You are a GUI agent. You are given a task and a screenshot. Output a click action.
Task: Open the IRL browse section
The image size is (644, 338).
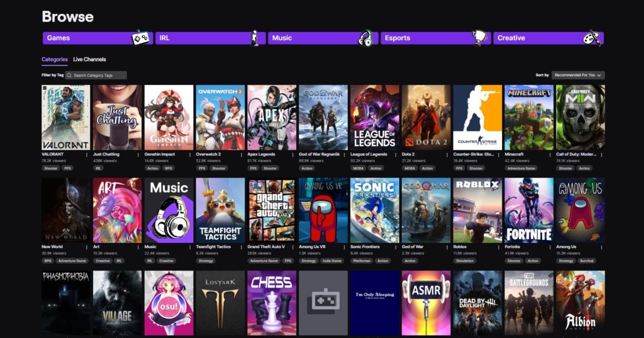pyautogui.click(x=210, y=38)
